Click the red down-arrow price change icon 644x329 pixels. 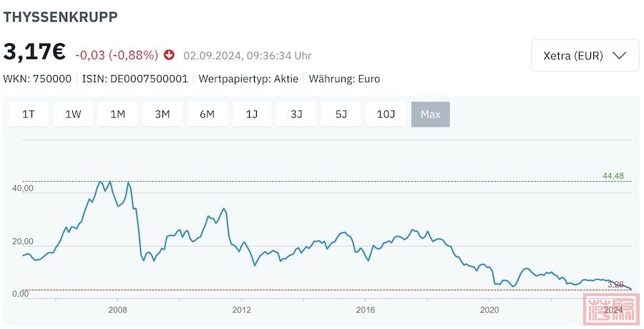click(x=169, y=55)
